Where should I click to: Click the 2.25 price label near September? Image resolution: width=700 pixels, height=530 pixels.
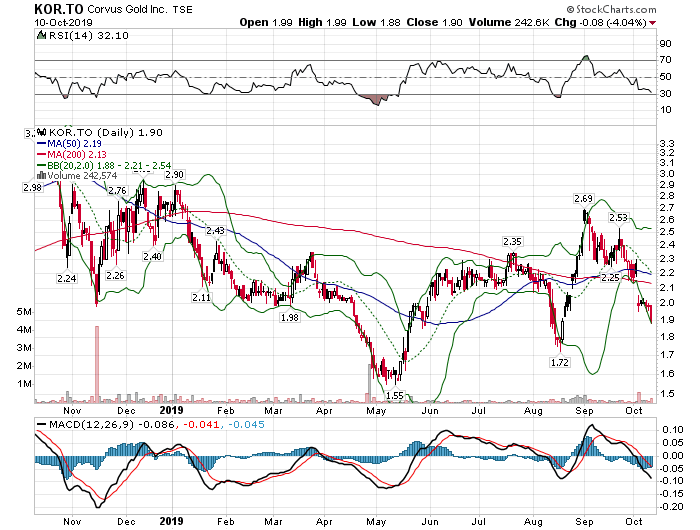tap(610, 278)
